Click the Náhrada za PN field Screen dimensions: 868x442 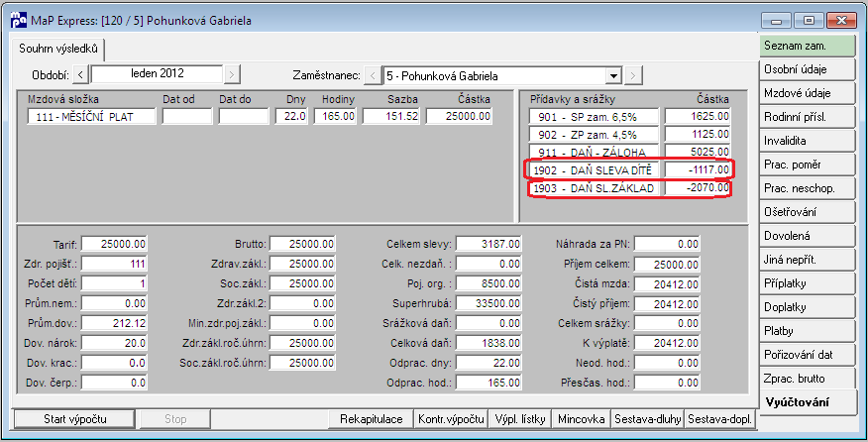(x=668, y=244)
